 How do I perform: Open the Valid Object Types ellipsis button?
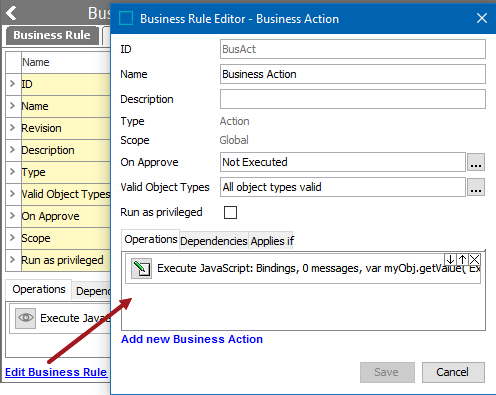(476, 187)
